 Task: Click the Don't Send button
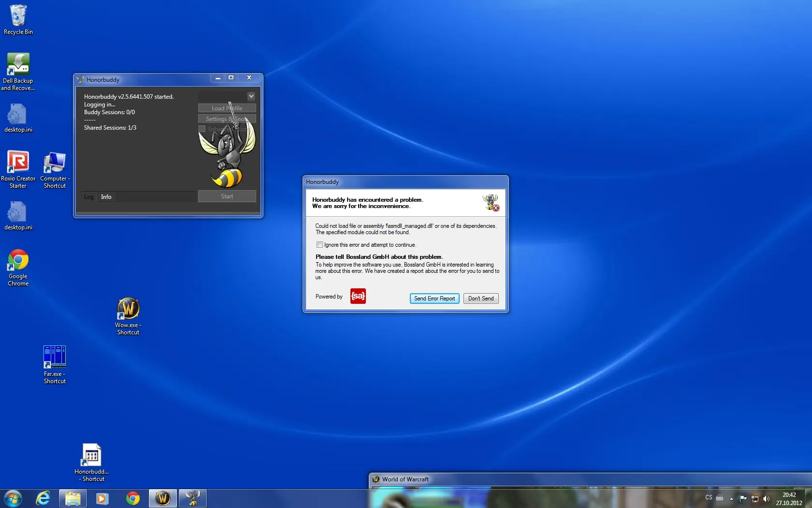[481, 299]
